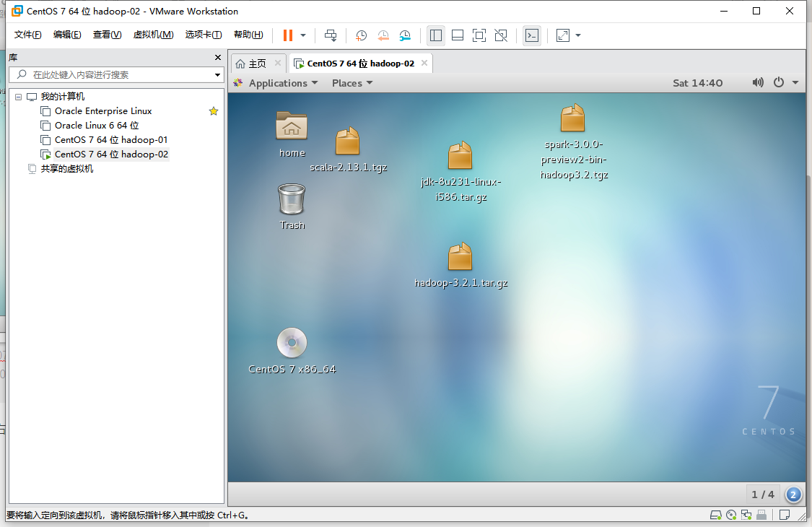This screenshot has width=812, height=527.
Task: Open the GNOME Applications menu
Action: (x=277, y=83)
